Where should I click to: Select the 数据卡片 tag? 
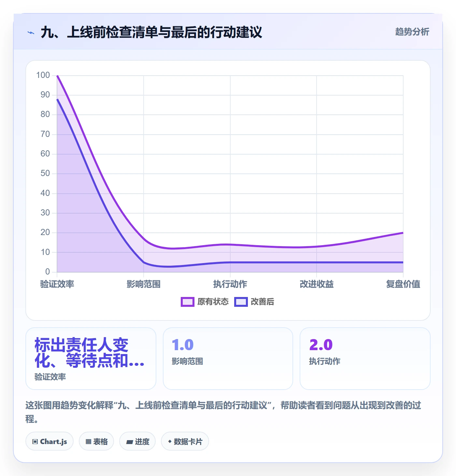185,441
